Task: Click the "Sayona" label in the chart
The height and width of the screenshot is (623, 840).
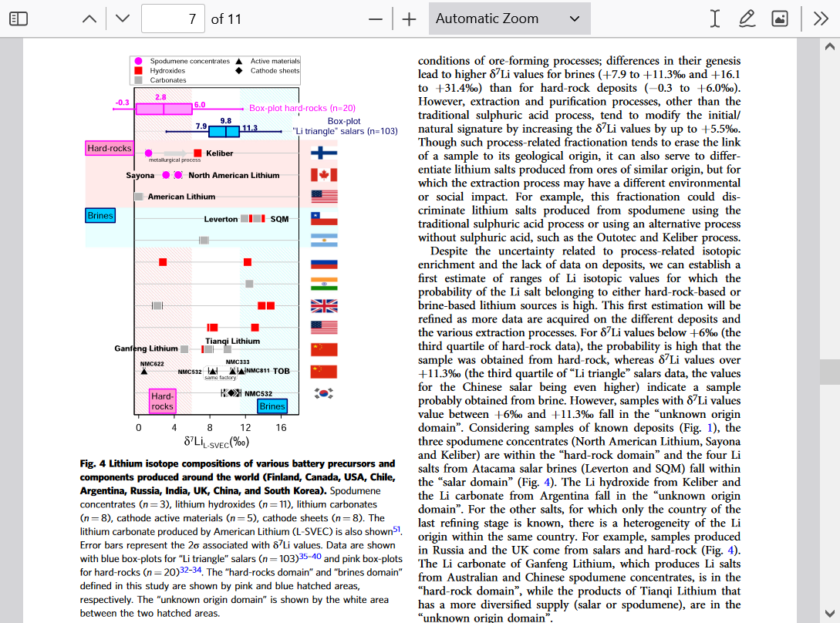Action: point(140,175)
